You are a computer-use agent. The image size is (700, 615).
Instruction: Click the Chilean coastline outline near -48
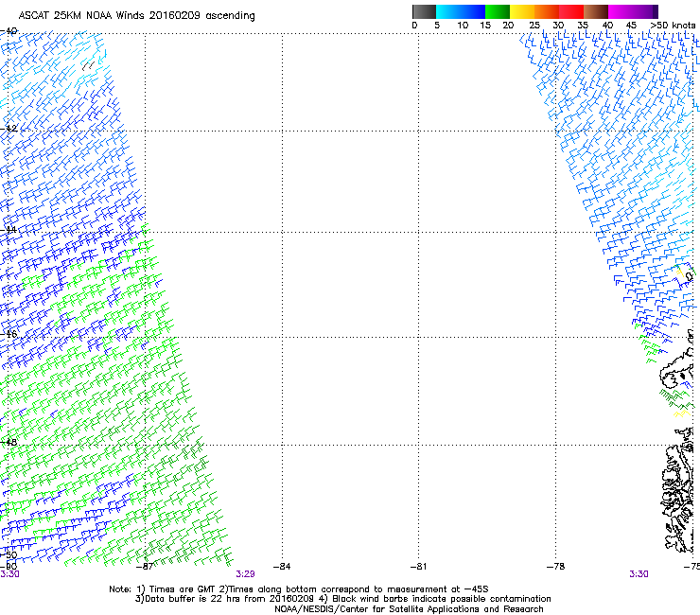(x=678, y=491)
